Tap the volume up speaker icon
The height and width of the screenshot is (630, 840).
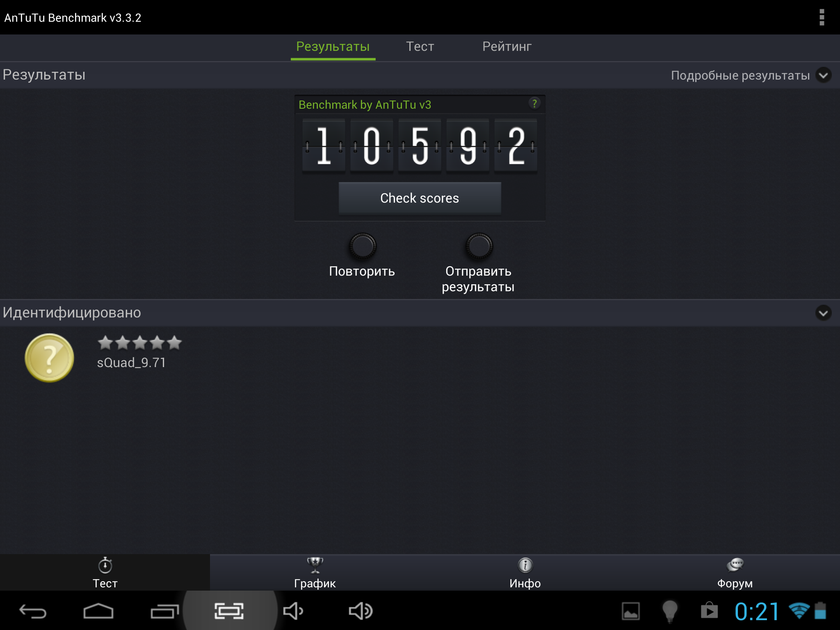(361, 611)
